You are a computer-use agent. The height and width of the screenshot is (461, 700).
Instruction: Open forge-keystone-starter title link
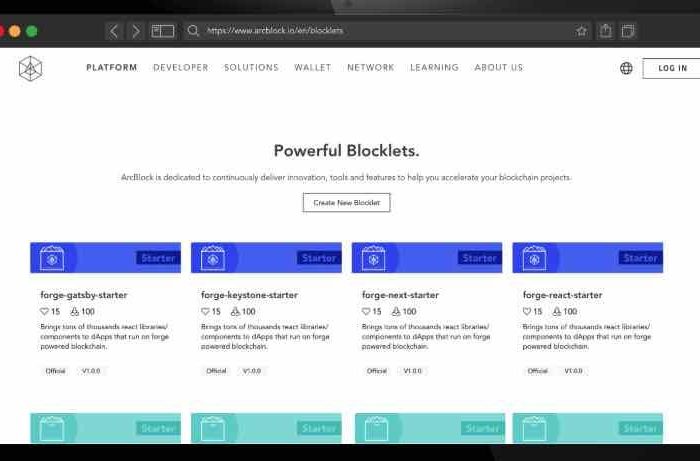pos(249,295)
